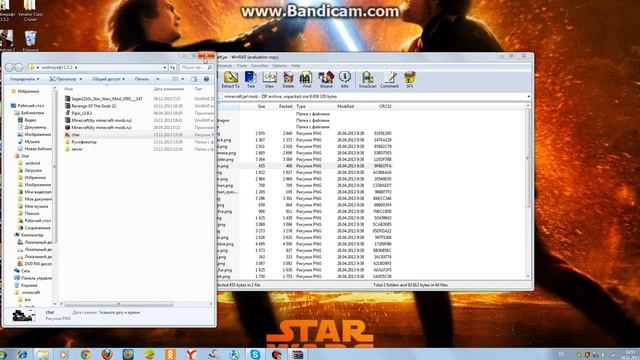The image size is (640, 360).
Task: Click the Печать button in Explorer toolbar
Action: [142, 79]
